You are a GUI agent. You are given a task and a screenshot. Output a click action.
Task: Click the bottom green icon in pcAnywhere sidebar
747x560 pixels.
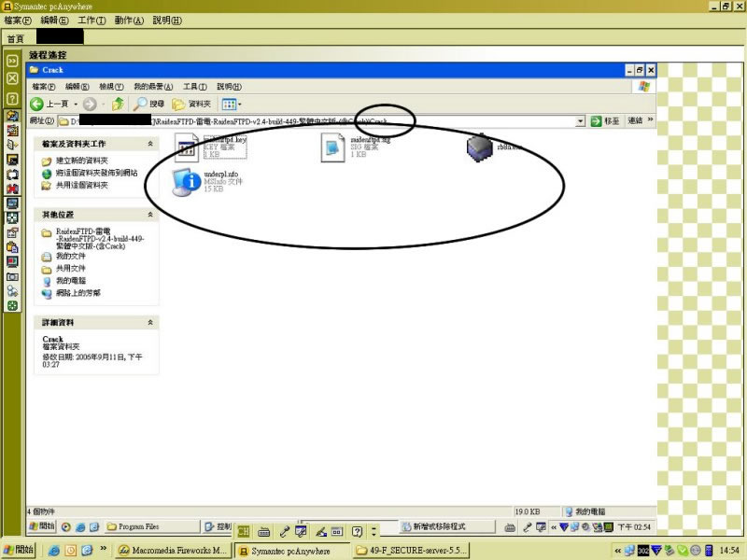pyautogui.click(x=12, y=306)
